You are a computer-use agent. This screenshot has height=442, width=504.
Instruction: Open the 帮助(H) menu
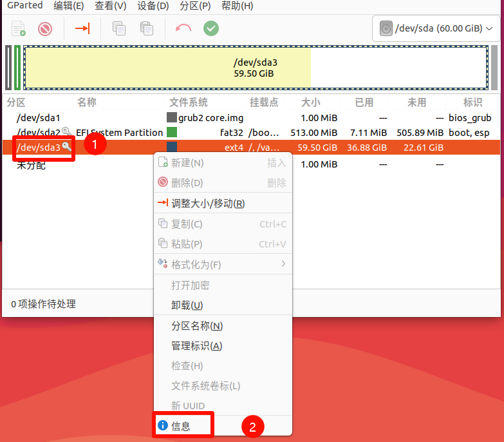pos(238,5)
